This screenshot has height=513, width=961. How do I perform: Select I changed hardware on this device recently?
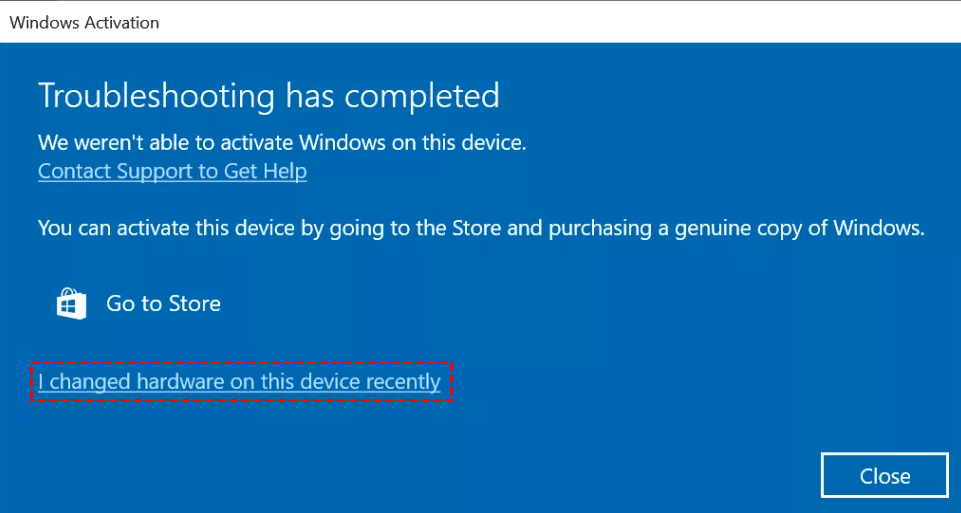point(239,381)
